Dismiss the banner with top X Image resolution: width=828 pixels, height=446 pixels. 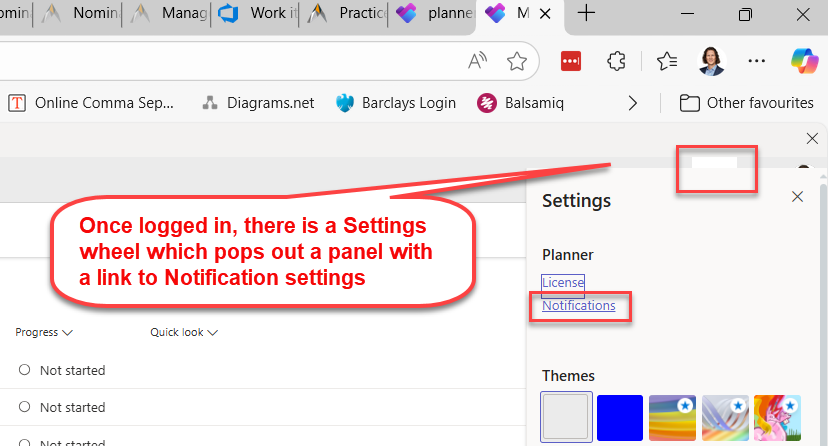[x=812, y=139]
